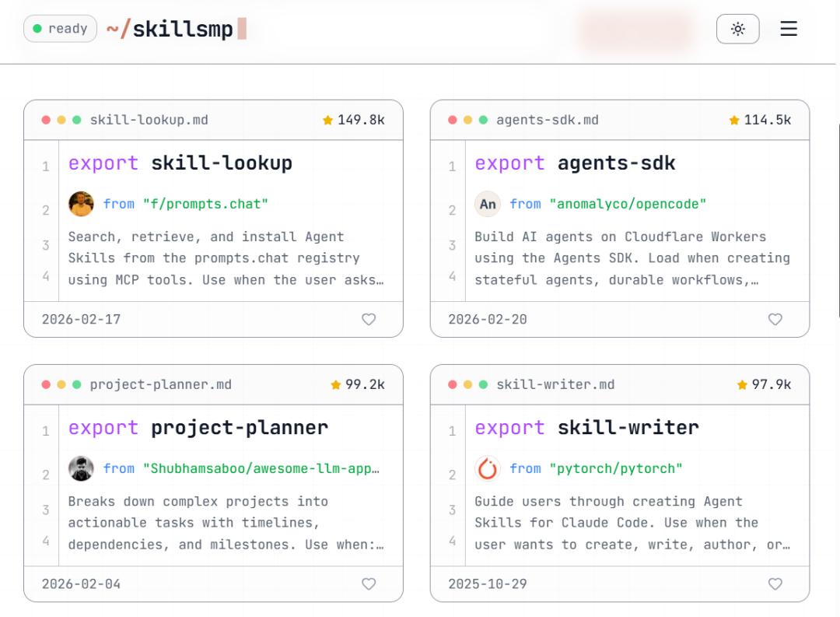The width and height of the screenshot is (840, 617).
Task: Click the ~/skillsmp site logo
Action: [x=170, y=30]
